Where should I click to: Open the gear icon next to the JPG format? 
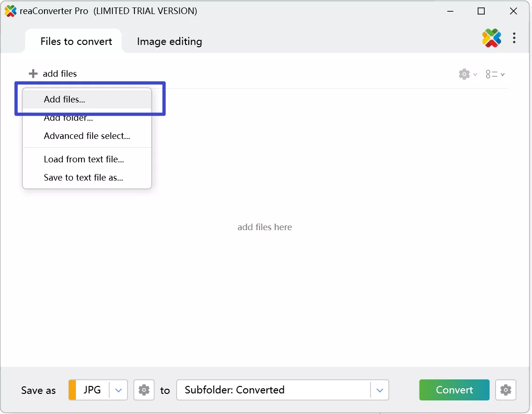pos(144,390)
